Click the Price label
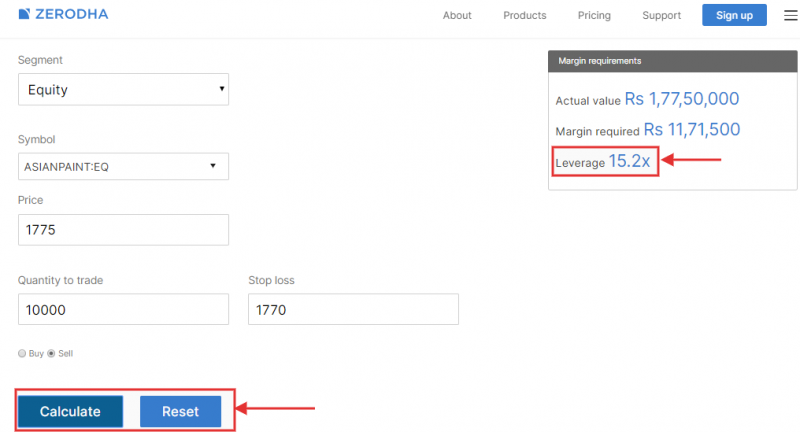 click(30, 200)
